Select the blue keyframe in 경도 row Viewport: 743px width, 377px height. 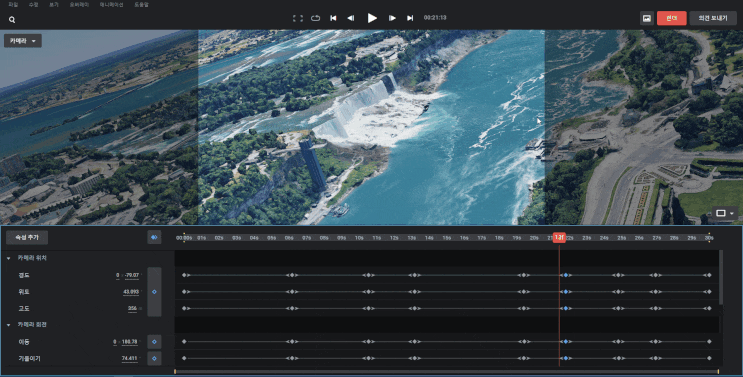pyautogui.click(x=565, y=275)
